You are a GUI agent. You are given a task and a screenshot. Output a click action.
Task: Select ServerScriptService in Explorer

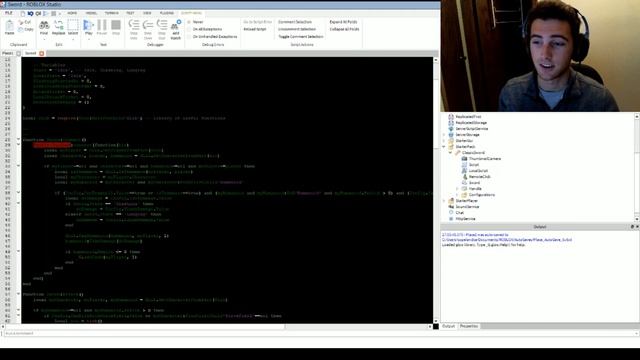click(472, 129)
